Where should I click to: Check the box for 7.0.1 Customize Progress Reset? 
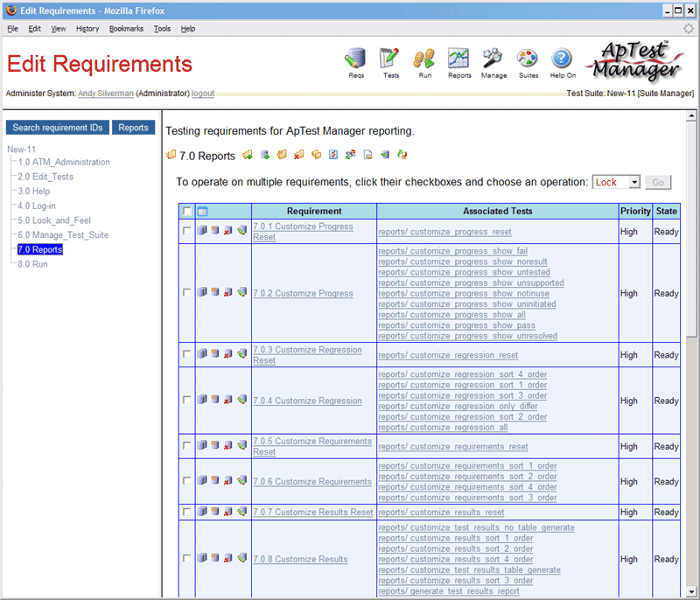pyautogui.click(x=186, y=231)
